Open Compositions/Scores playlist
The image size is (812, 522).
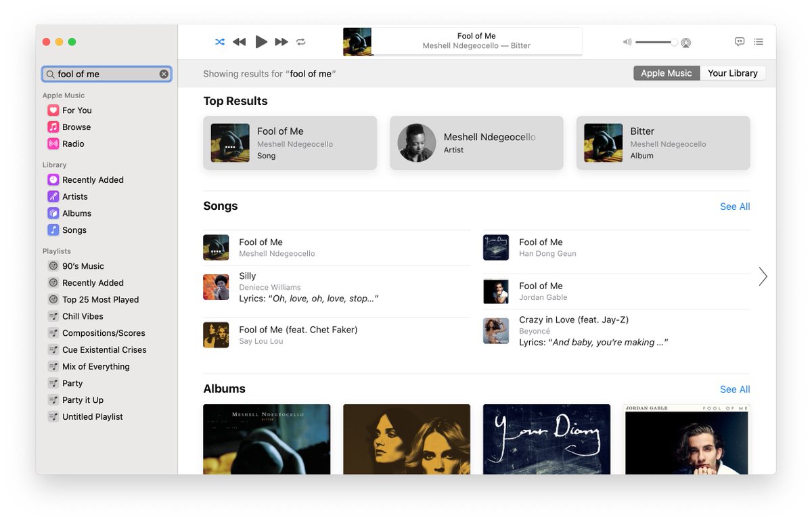coord(96,333)
